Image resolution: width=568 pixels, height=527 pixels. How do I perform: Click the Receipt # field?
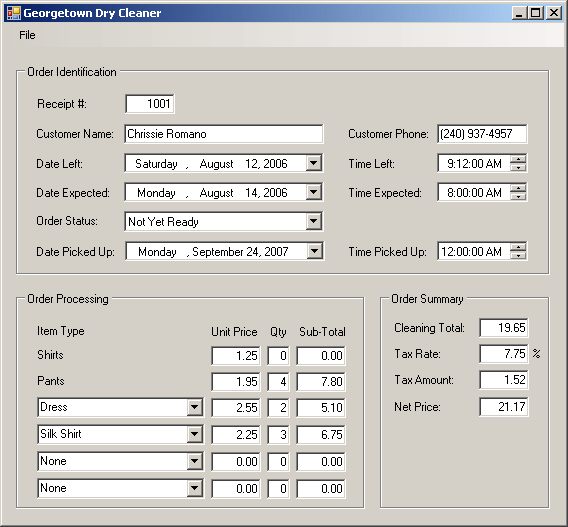pos(150,104)
